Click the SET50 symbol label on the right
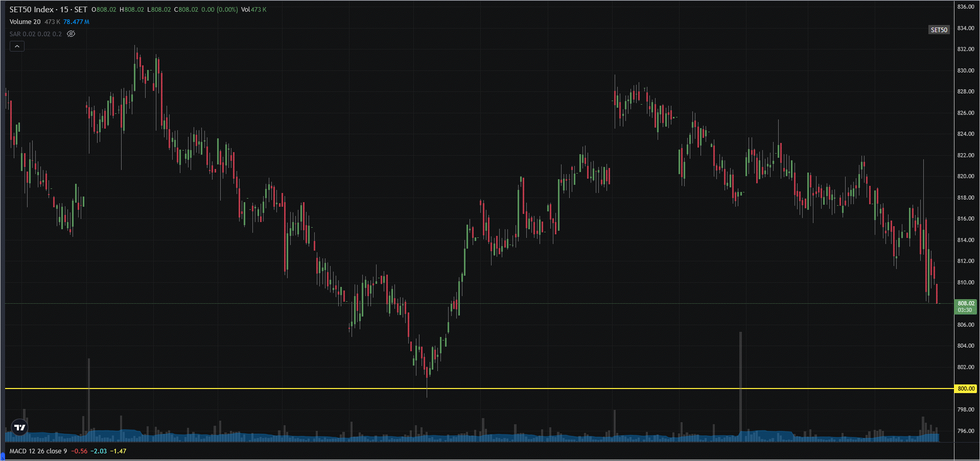Viewport: 980px width, 461px height. point(939,30)
